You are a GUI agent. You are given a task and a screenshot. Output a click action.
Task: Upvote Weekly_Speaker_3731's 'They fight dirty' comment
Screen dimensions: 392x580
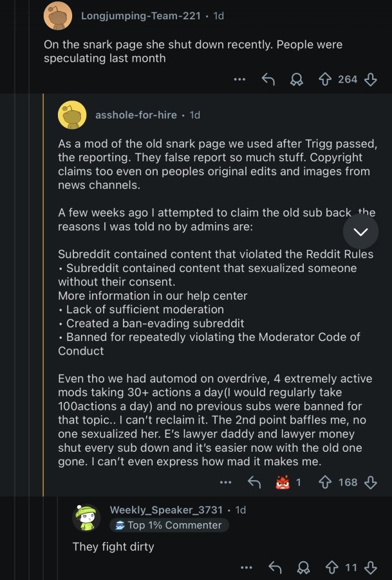(x=331, y=567)
